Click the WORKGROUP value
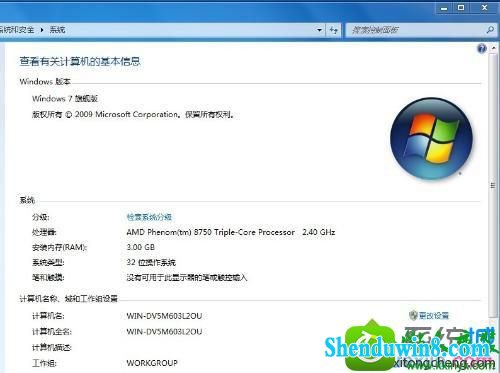500x373 pixels. click(152, 363)
